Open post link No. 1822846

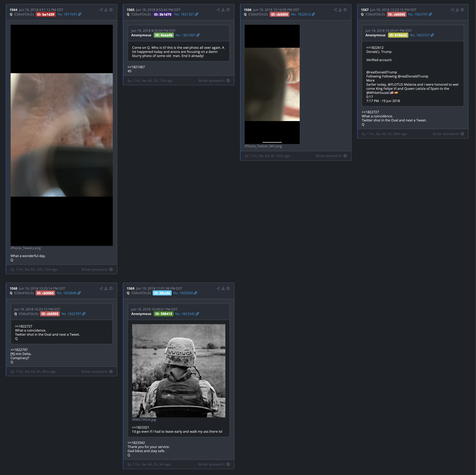pos(67,293)
